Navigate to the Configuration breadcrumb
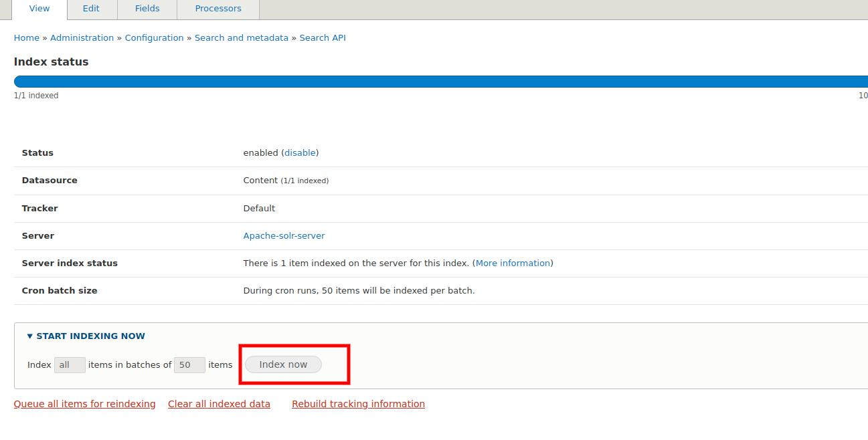868x440 pixels. tap(154, 37)
